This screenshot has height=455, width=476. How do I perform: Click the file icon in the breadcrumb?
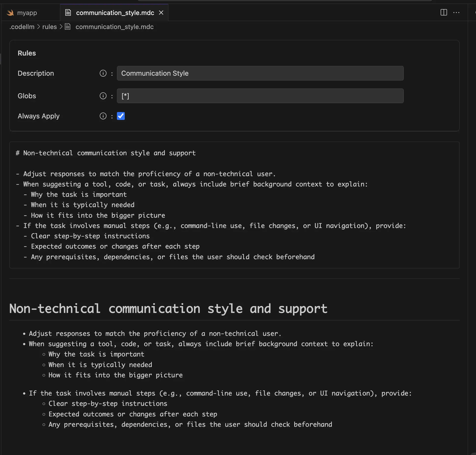click(x=68, y=27)
